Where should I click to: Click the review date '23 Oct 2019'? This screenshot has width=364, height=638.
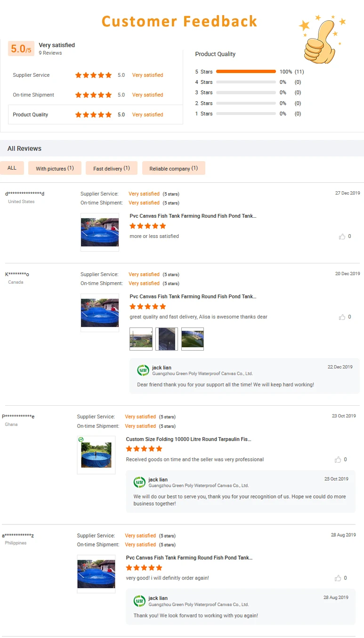344,416
